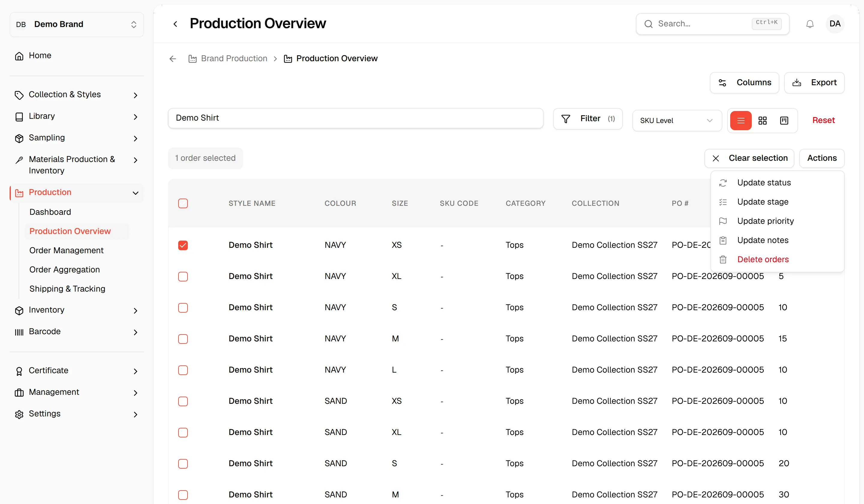This screenshot has width=864, height=504.
Task: Select the SAND XS row checkbox
Action: [x=183, y=401]
